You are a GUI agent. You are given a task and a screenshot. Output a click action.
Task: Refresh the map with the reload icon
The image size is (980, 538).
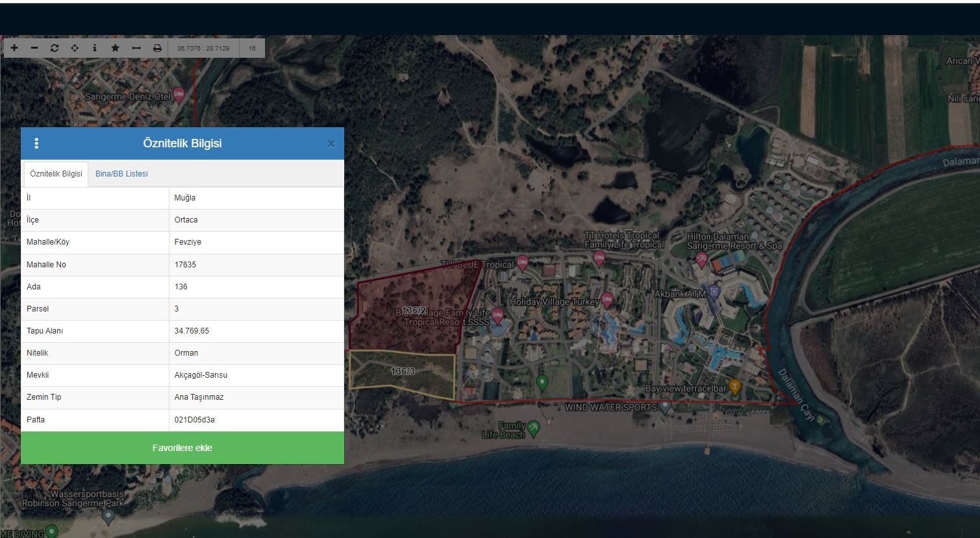(55, 48)
